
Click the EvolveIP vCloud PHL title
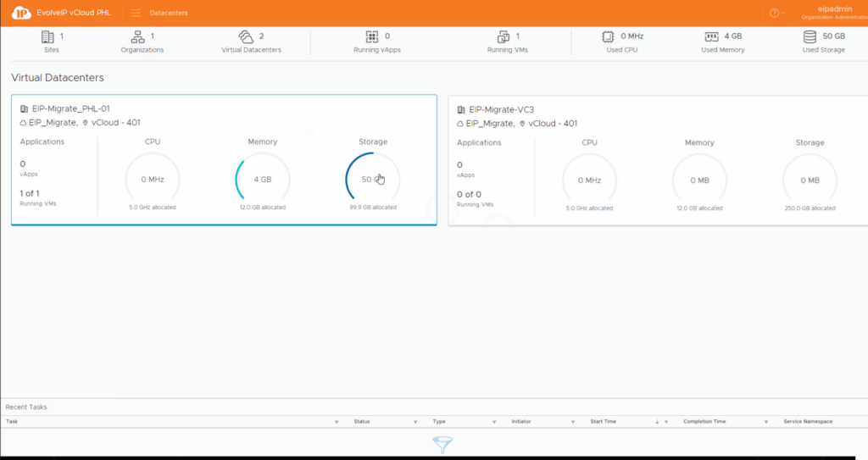(x=74, y=13)
